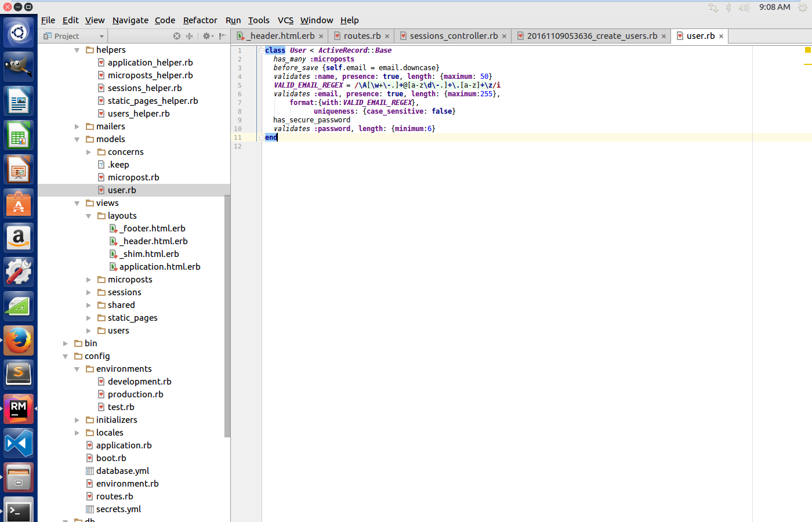
Task: Open the Refactor menu
Action: click(x=200, y=20)
